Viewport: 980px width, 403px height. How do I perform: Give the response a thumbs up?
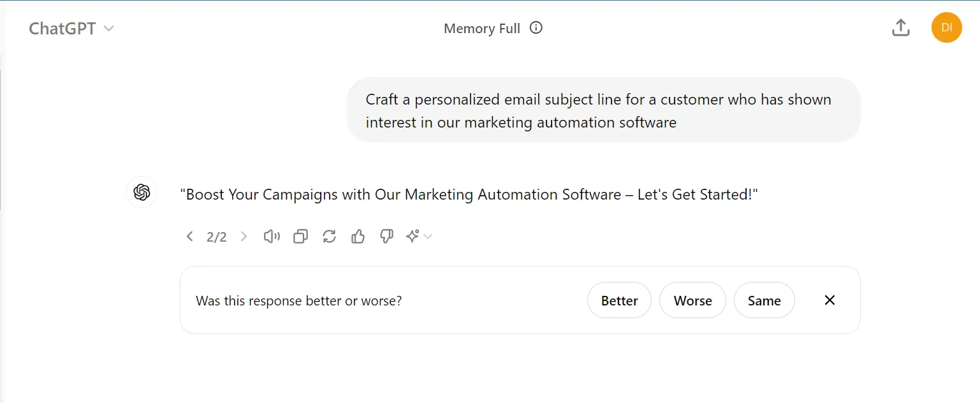pos(358,237)
